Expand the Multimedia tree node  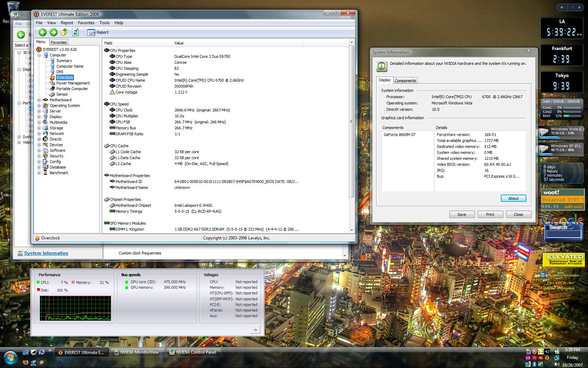39,122
